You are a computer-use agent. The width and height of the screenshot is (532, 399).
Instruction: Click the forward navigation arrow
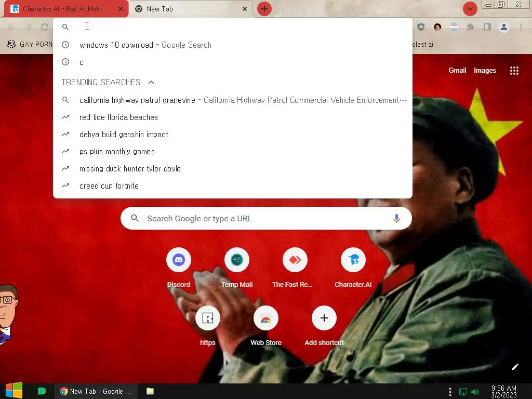tap(28, 27)
